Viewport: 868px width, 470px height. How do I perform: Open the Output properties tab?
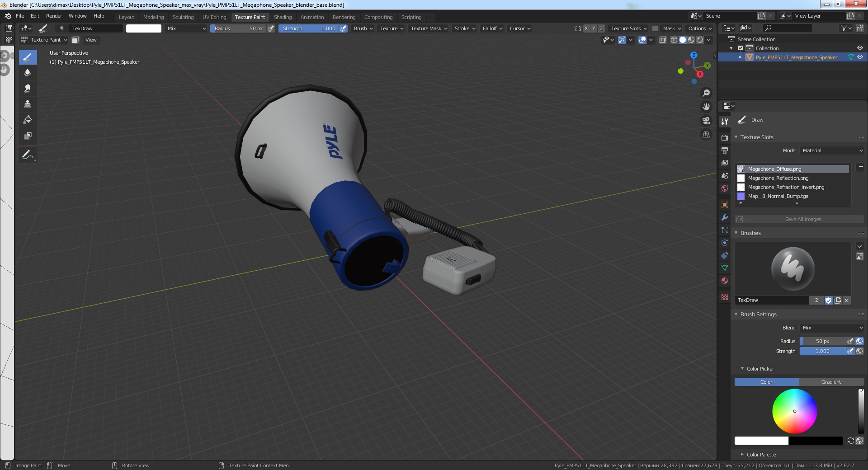click(725, 150)
